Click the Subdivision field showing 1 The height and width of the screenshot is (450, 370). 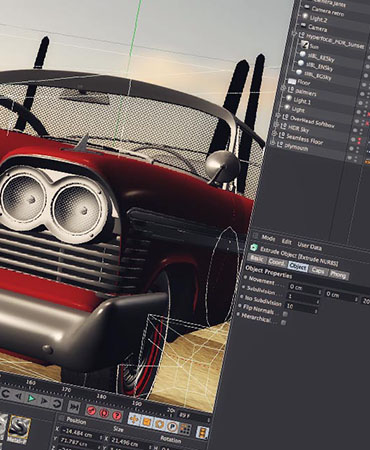coord(303,297)
